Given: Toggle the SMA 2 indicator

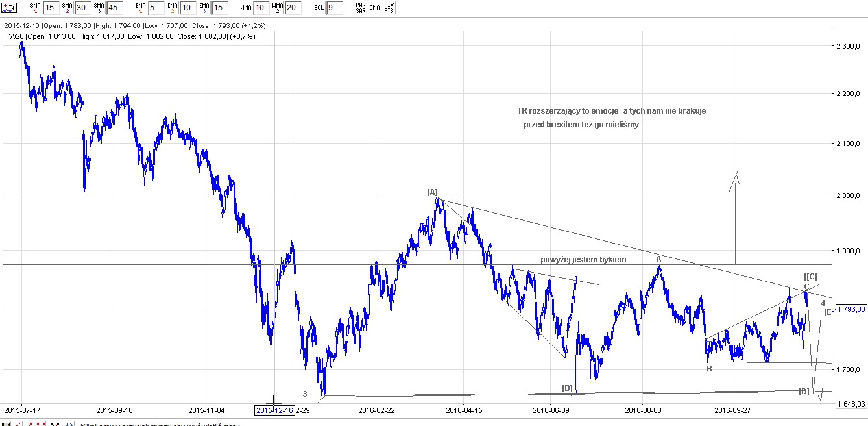Looking at the screenshot, I should click(x=67, y=8).
